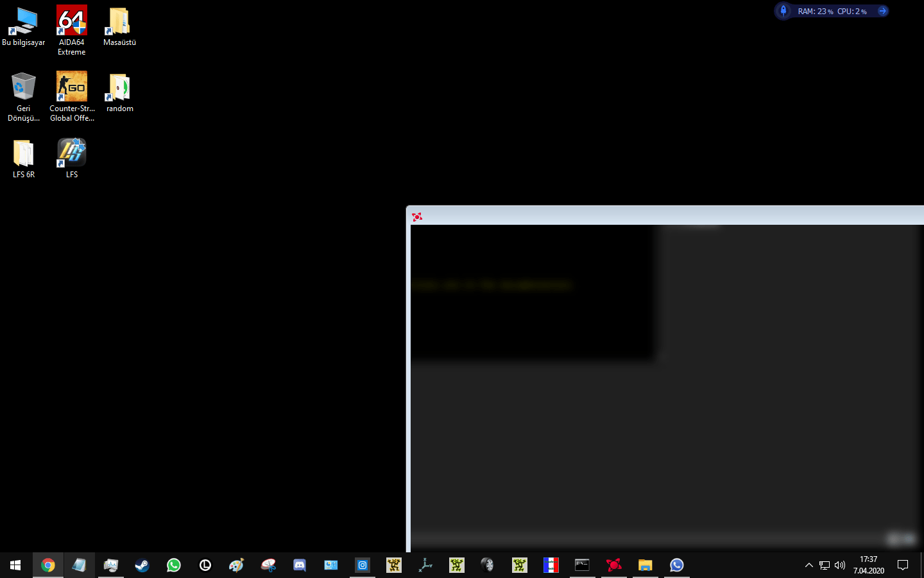Click the rocket boost icon in the RAM widget
Image resolution: width=924 pixels, height=578 pixels.
[x=783, y=11]
